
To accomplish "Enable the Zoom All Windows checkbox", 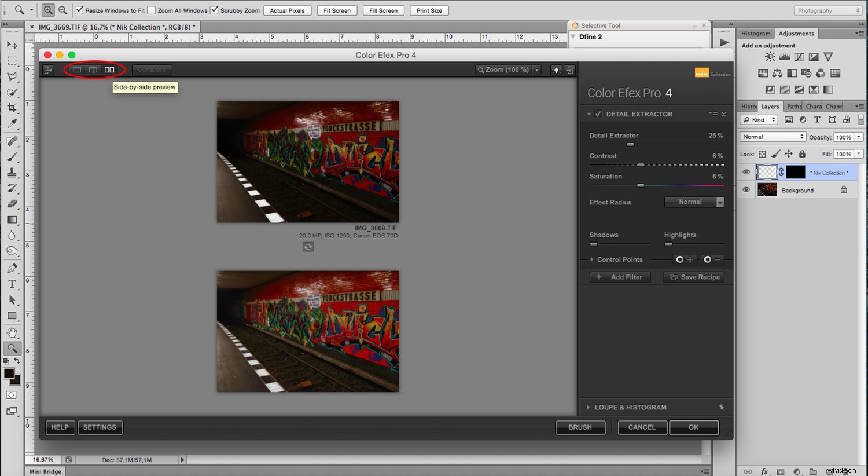I will pyautogui.click(x=150, y=10).
